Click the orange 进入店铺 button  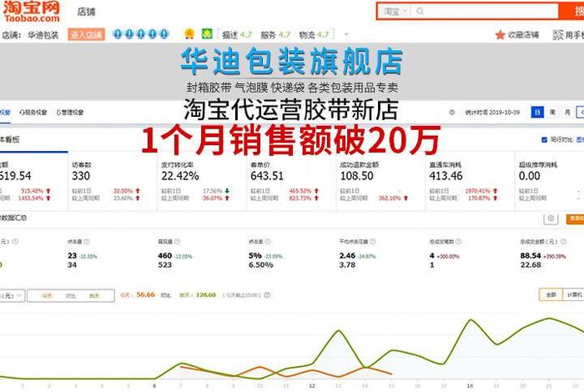(86, 35)
